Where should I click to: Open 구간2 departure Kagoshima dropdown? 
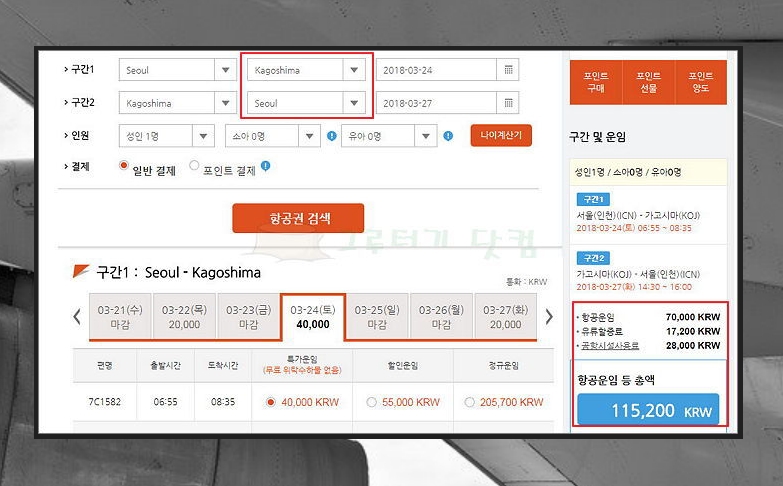177,103
